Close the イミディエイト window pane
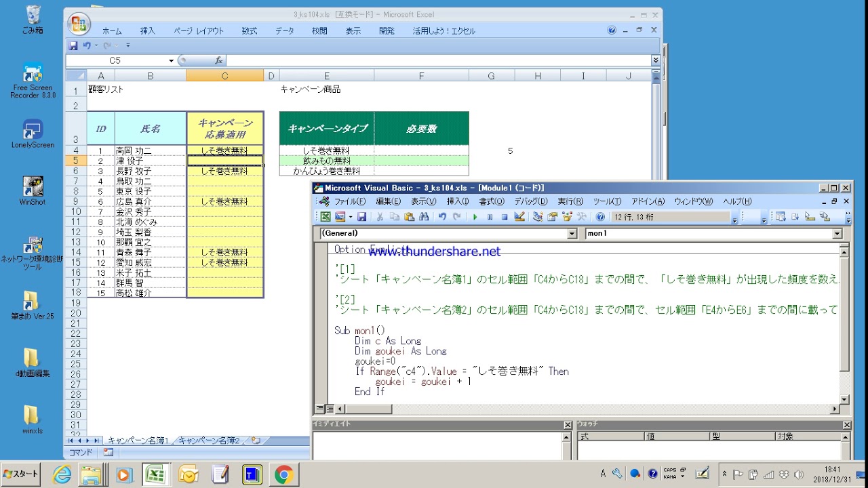This screenshot has height=488, width=868. pyautogui.click(x=568, y=425)
